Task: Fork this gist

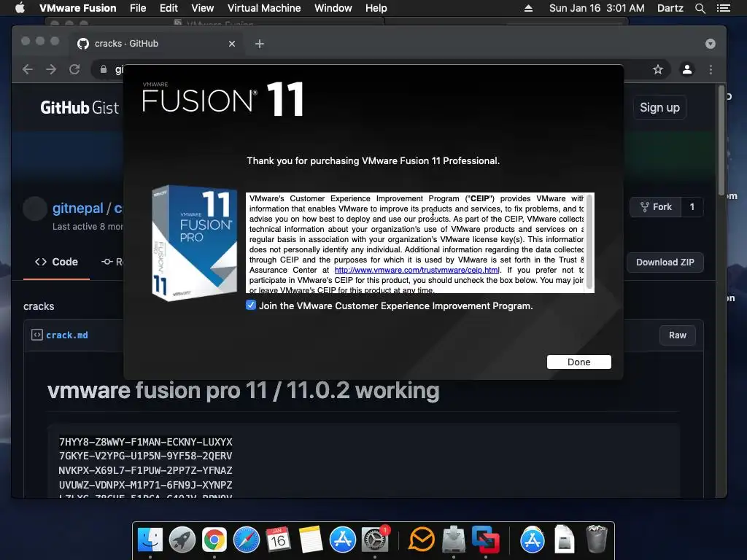Action: click(656, 207)
